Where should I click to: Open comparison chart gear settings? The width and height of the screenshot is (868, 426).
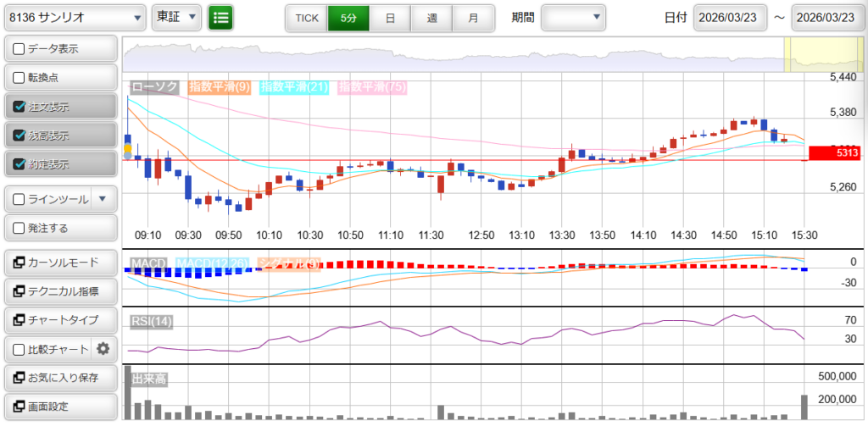point(103,349)
